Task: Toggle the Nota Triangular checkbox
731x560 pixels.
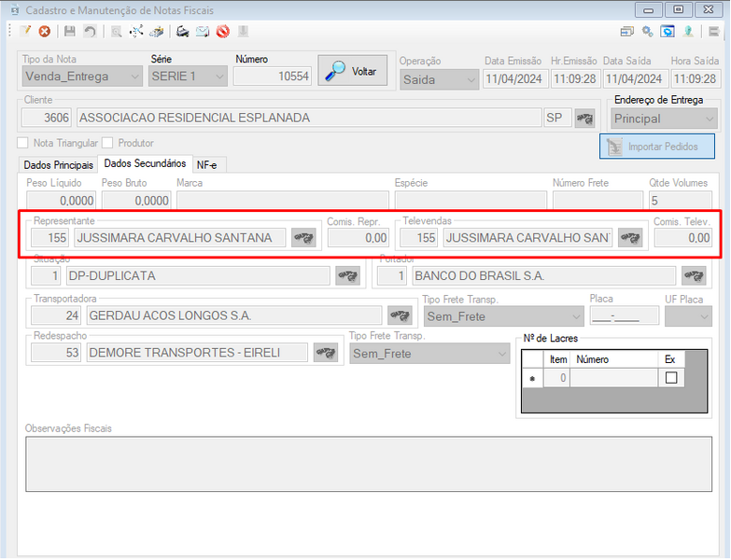Action: 22,143
